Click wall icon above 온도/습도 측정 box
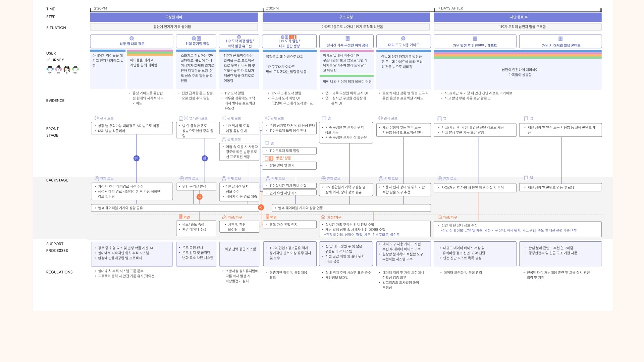 tap(181, 217)
